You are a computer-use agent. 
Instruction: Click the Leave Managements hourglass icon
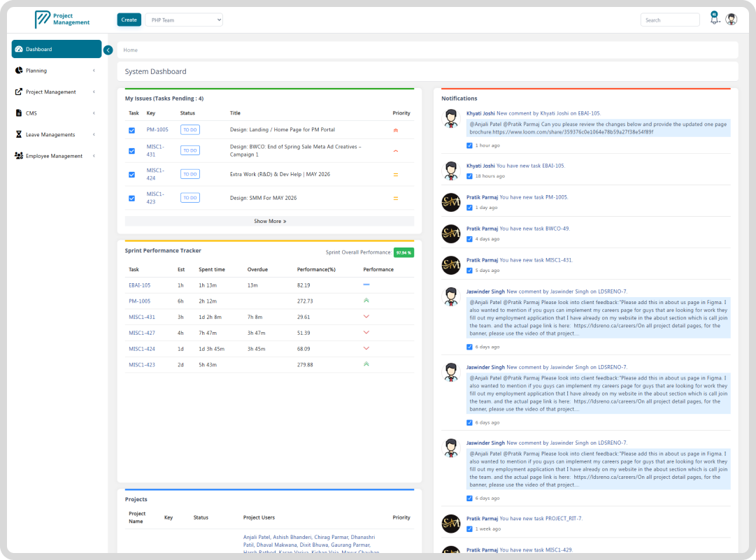click(x=19, y=134)
